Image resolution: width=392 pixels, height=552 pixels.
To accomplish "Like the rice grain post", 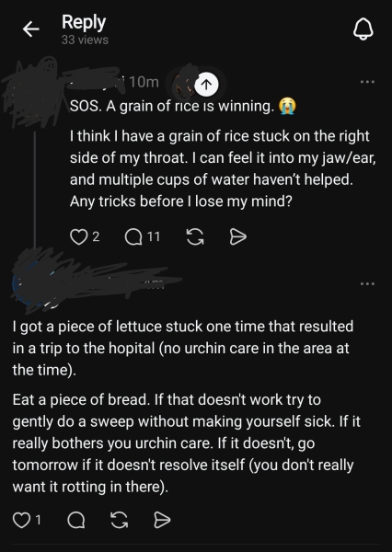I will point(78,236).
